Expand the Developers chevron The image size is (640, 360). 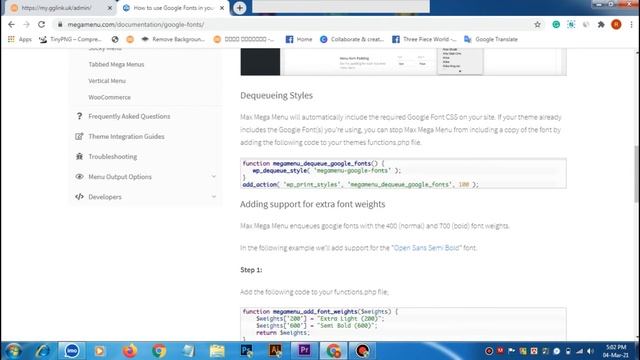pyautogui.click(x=213, y=196)
